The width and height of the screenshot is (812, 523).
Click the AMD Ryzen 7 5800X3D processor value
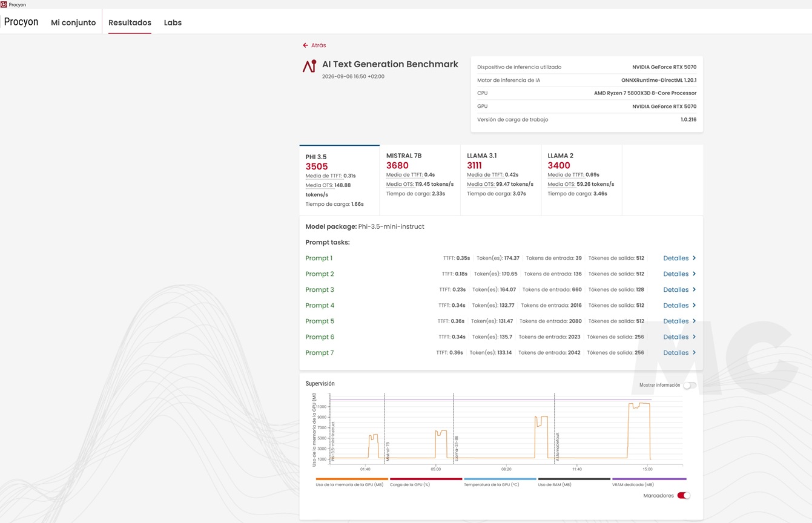click(645, 93)
